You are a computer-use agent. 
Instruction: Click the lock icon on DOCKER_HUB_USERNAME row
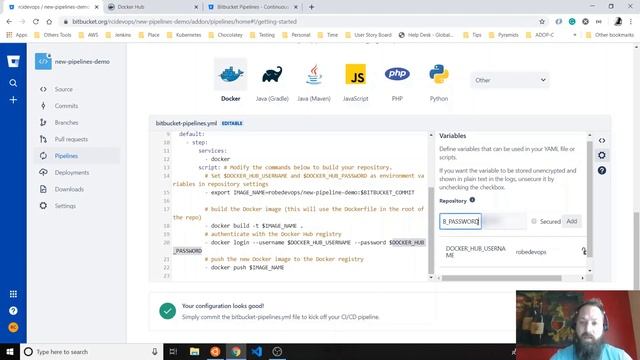584,251
